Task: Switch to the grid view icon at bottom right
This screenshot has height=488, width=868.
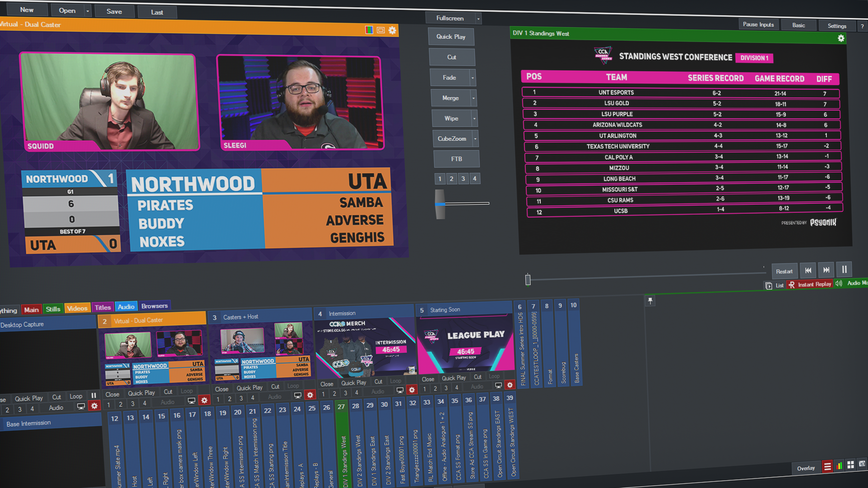Action: click(x=850, y=465)
